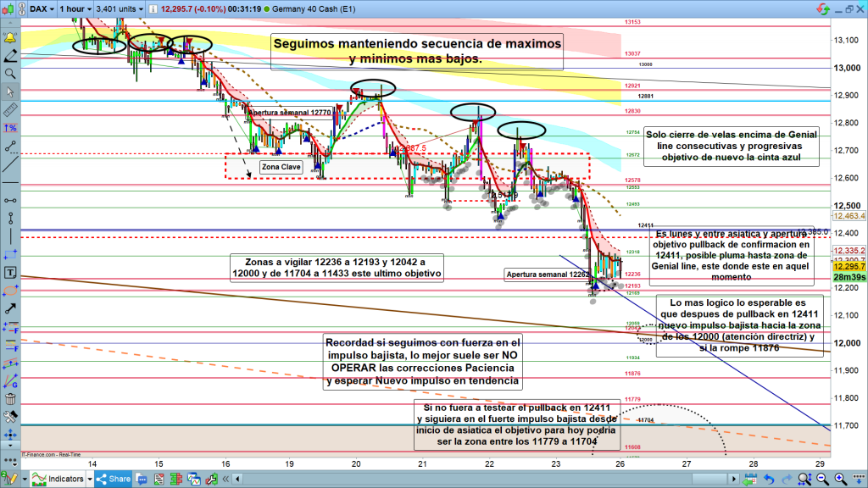Toggle the pin icon at top right
Image resolution: width=868 pixels, height=488 pixels.
point(821,9)
